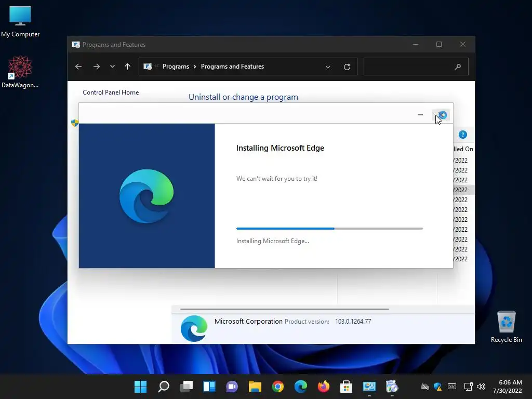Select Programs and Features breadcrumb
This screenshot has height=399, width=532.
[x=232, y=66]
